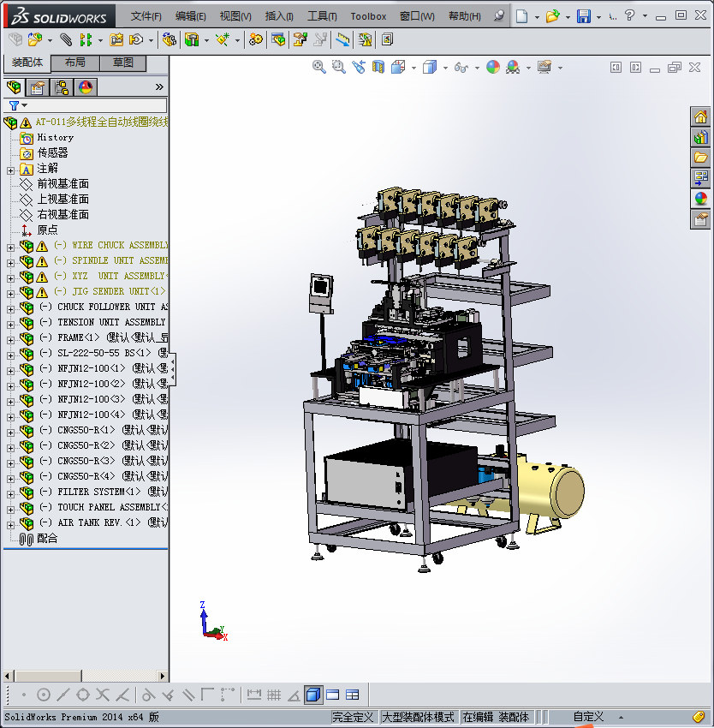Click the Insert Components icon

click(x=35, y=40)
